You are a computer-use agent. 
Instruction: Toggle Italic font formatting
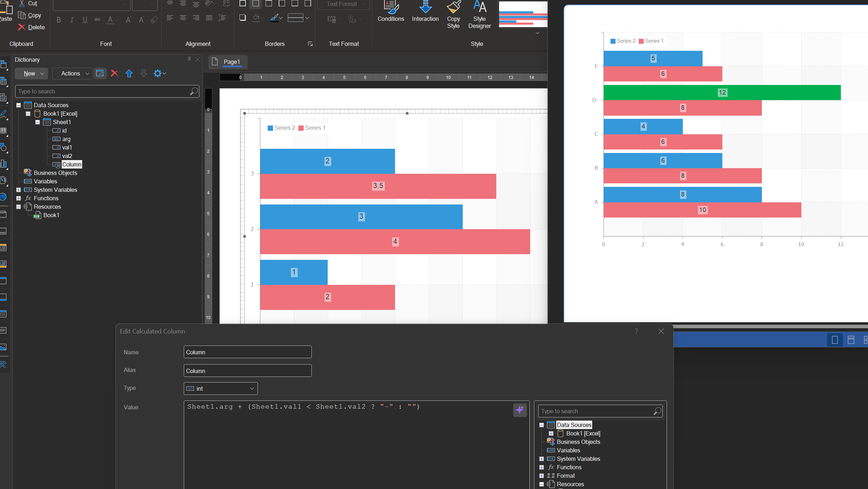click(72, 20)
